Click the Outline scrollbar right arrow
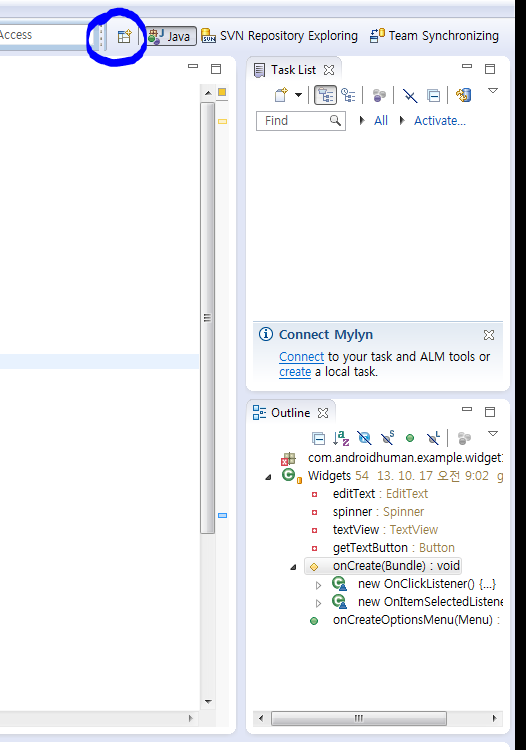The height and width of the screenshot is (750, 526). click(494, 718)
